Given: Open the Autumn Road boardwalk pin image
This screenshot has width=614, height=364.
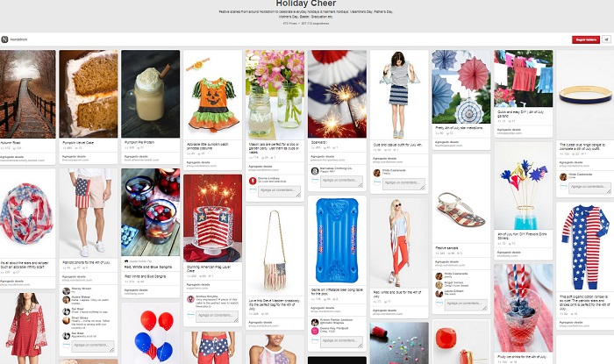Looking at the screenshot, I should 27,94.
